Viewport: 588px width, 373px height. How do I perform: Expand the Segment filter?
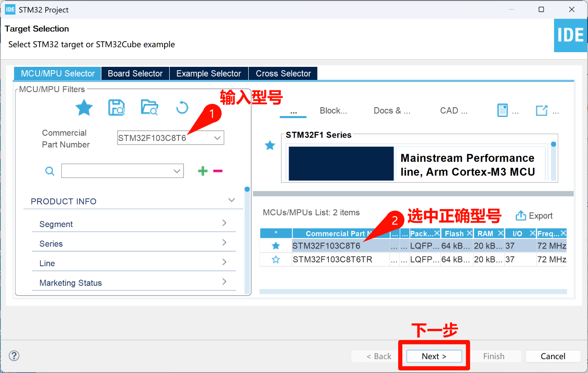pos(224,223)
